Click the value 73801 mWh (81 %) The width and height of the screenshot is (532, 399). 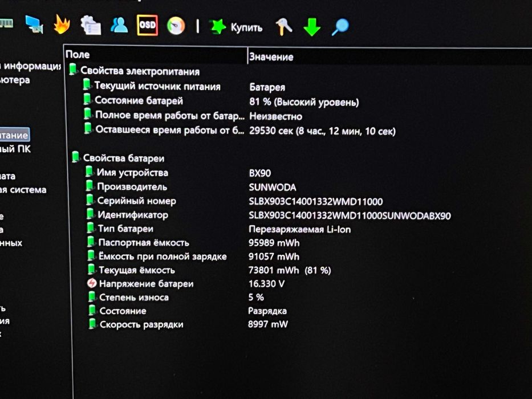tap(290, 270)
